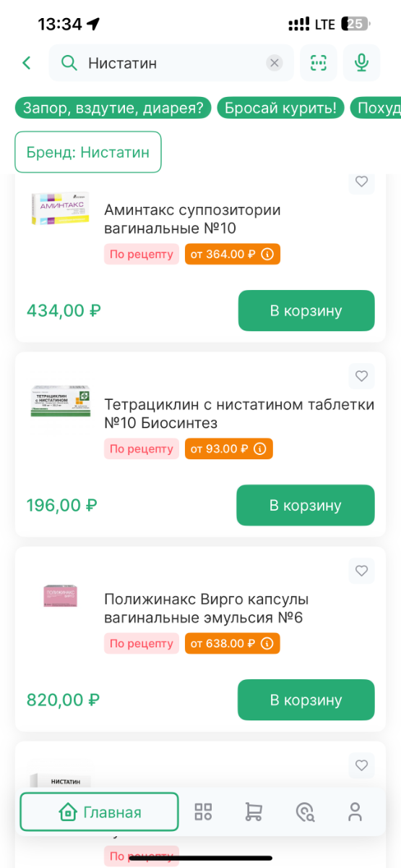401x868 pixels.
Task: Add Полижинакс Вирго to the cart
Action: pos(306,700)
